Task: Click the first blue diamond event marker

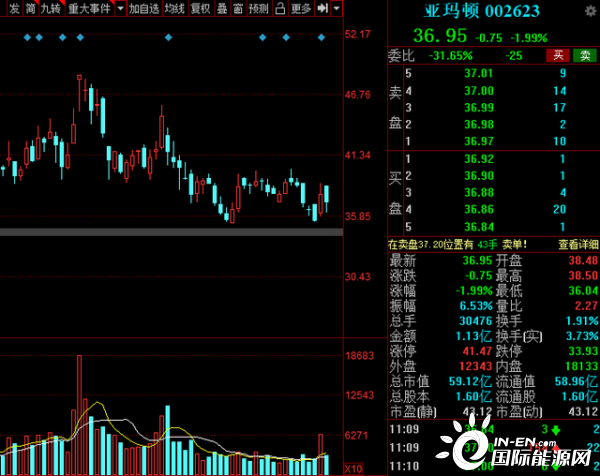Action: pyautogui.click(x=27, y=38)
